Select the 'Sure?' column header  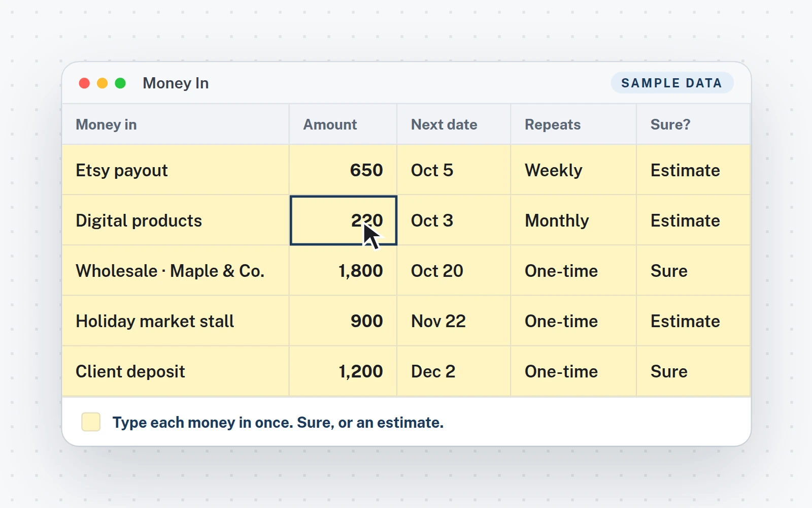(693, 124)
